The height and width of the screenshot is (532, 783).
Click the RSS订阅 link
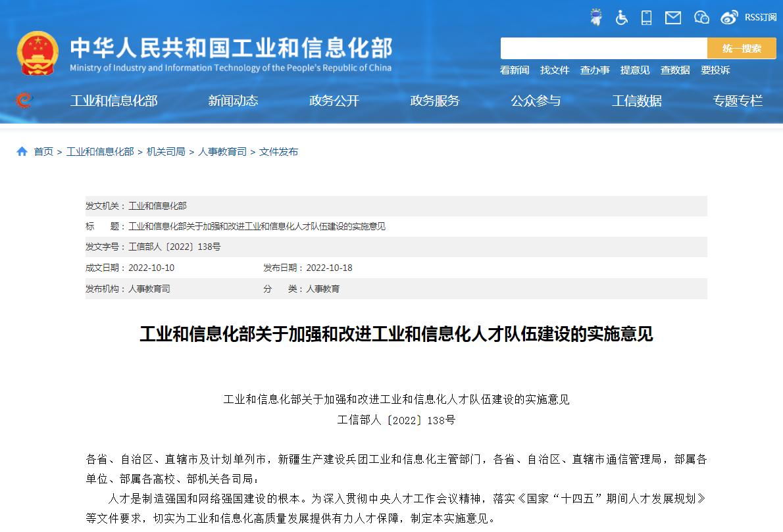coord(761,18)
